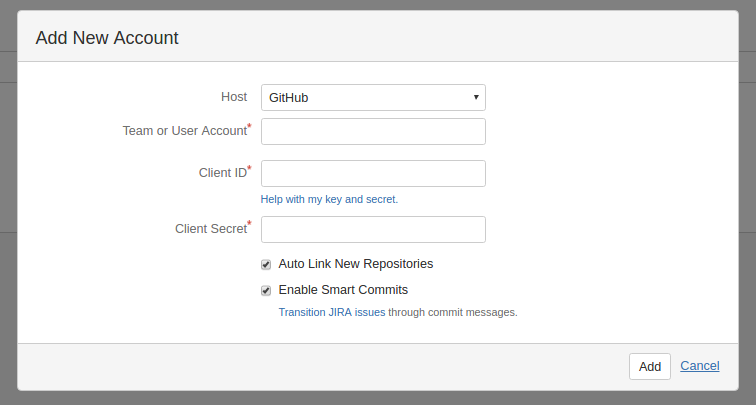Focus the Team or User Account field
Image resolution: width=756 pixels, height=405 pixels.
pos(372,131)
